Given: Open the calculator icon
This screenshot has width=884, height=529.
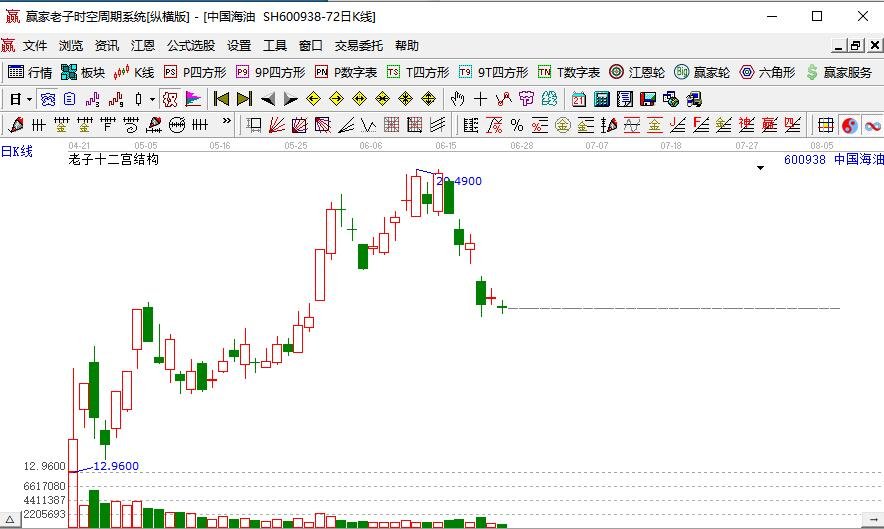Looking at the screenshot, I should [602, 100].
